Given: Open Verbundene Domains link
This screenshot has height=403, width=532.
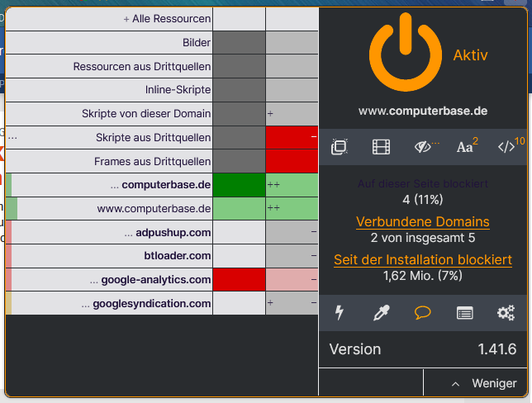Looking at the screenshot, I should pos(423,222).
